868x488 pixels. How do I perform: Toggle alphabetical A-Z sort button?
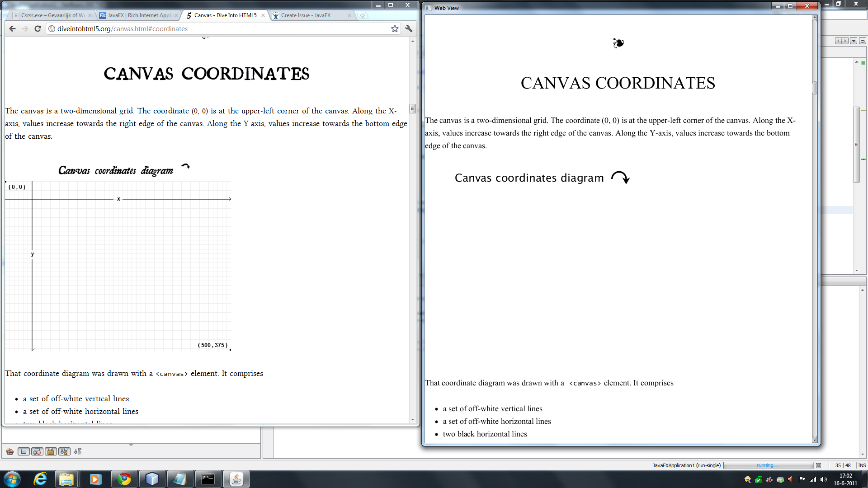64,451
